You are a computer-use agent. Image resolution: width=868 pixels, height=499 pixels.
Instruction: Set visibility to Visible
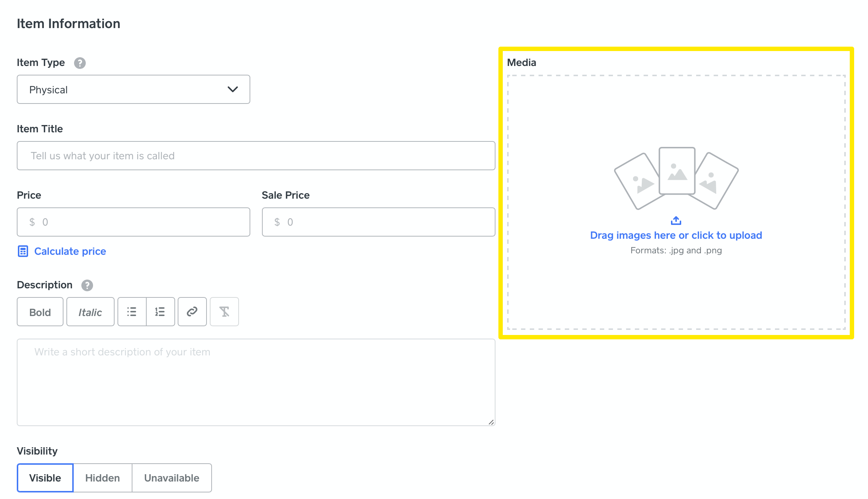[x=45, y=478]
